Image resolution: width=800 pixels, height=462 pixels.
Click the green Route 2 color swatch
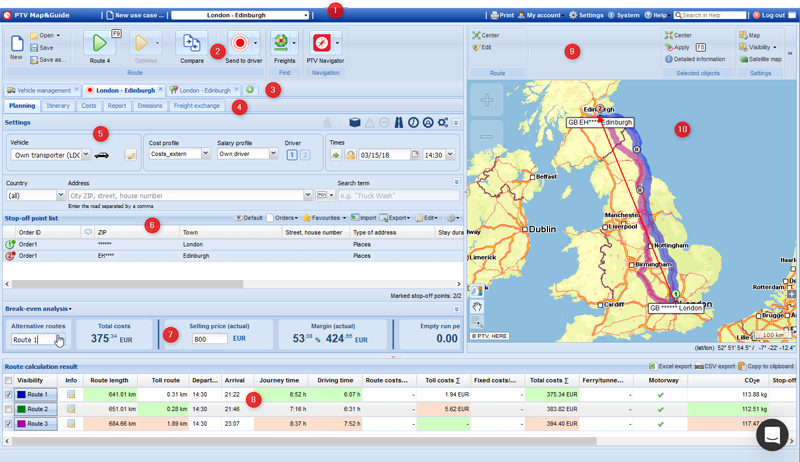pos(21,409)
